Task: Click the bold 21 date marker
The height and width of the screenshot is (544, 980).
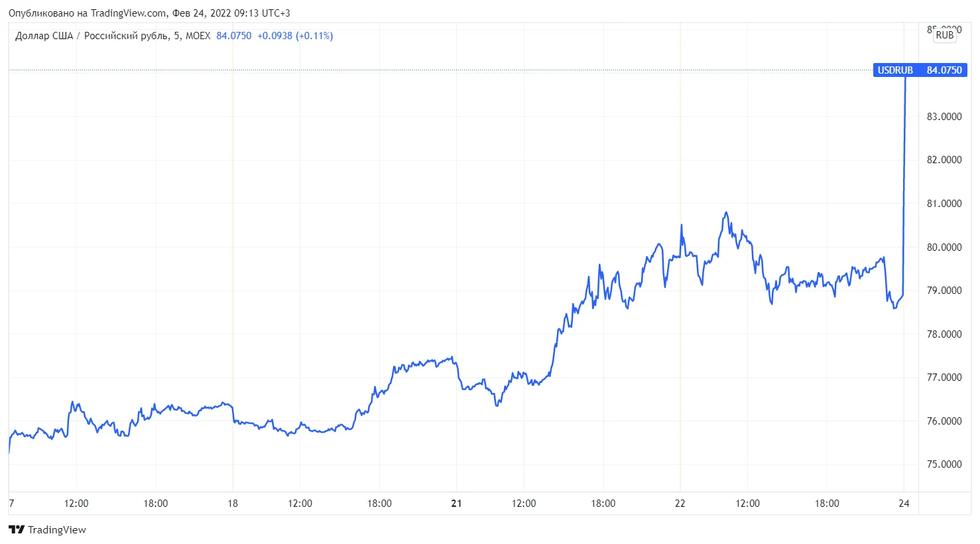Action: click(x=456, y=504)
